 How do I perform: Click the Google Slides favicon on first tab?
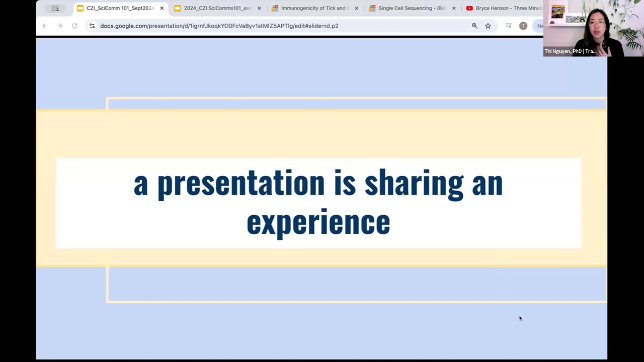pyautogui.click(x=80, y=8)
